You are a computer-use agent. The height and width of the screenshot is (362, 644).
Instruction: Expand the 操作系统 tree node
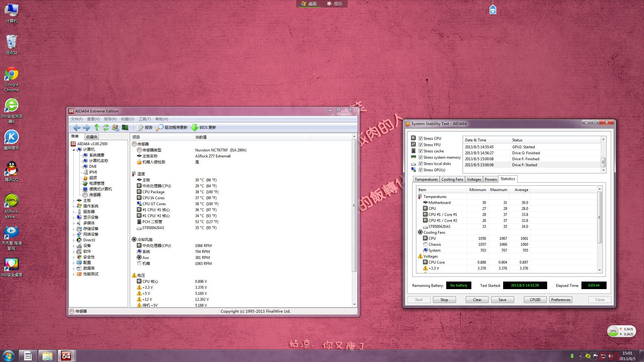click(74, 206)
